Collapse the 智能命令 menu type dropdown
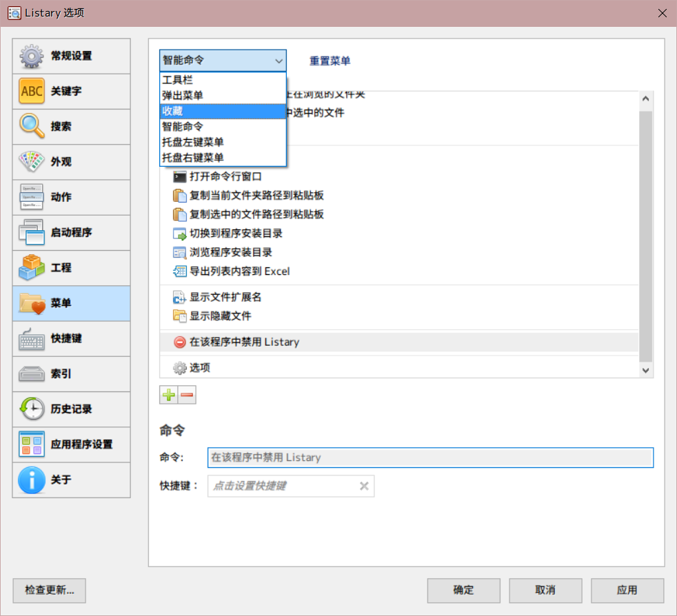Screen dimensions: 677x616 [x=223, y=61]
